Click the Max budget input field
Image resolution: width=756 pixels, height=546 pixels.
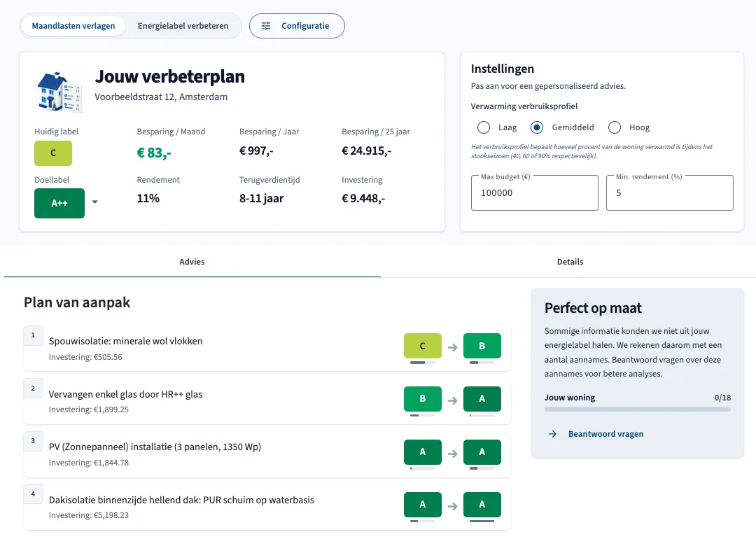pyautogui.click(x=535, y=193)
